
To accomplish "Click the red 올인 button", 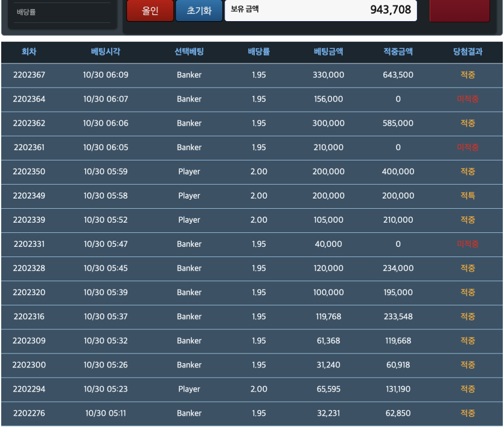I will tap(150, 10).
